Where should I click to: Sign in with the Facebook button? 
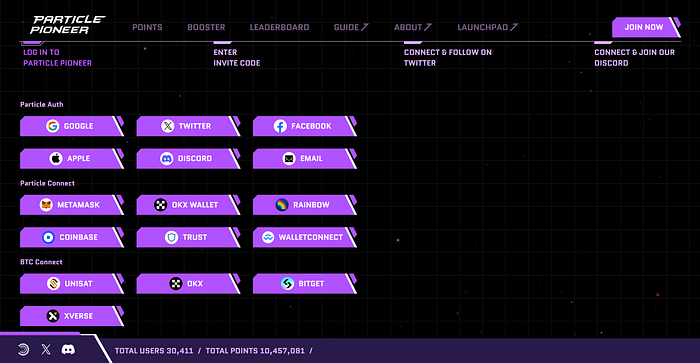tap(304, 126)
